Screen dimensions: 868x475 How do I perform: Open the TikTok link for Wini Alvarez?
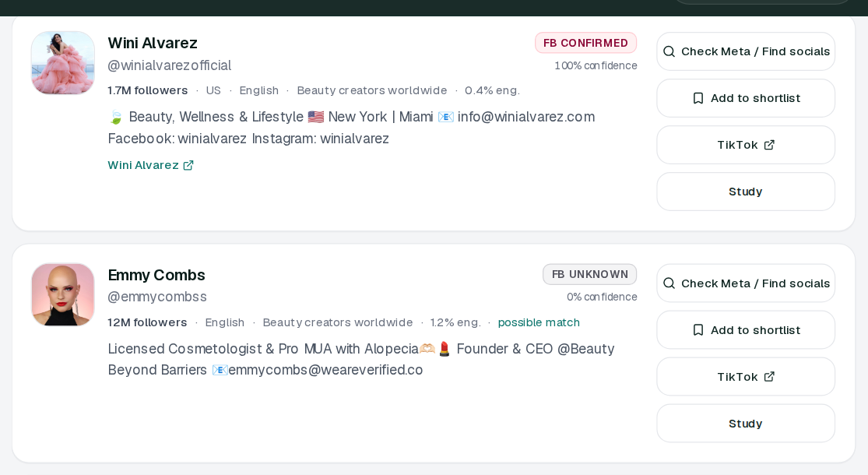[746, 145]
